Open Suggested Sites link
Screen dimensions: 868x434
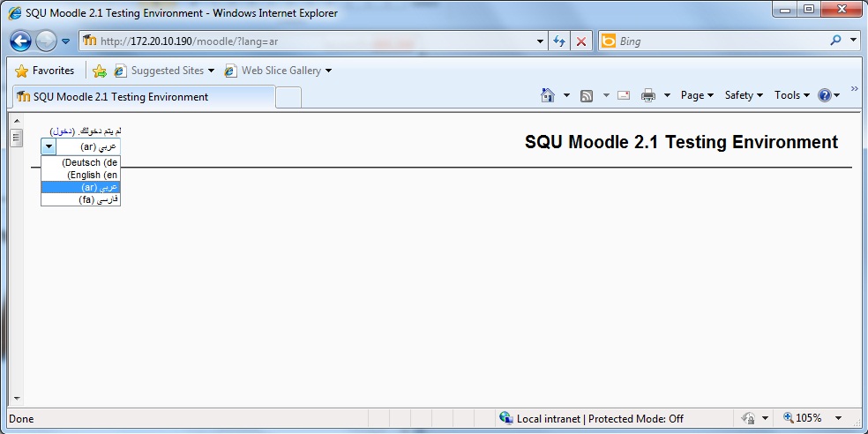point(164,71)
